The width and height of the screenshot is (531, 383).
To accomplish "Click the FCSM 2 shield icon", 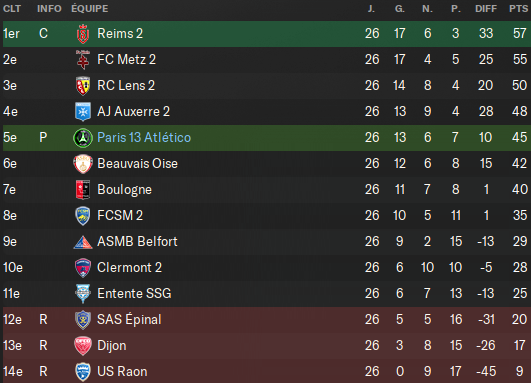I will tap(83, 216).
